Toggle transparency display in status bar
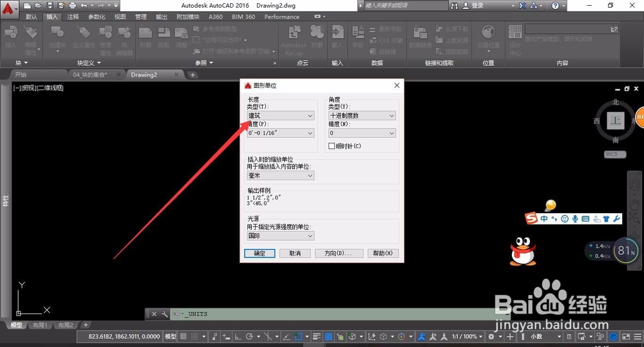Image resolution: width=644 pixels, height=347 pixels. (328, 336)
